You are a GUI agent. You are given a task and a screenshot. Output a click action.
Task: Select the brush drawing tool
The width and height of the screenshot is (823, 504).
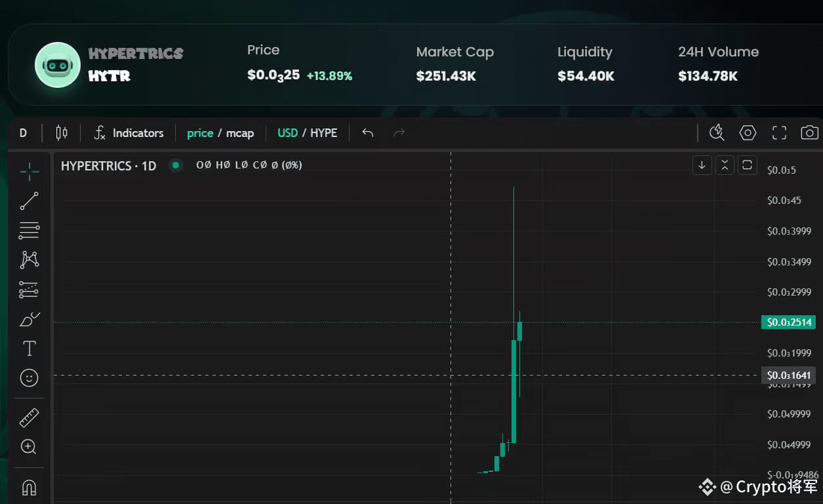point(29,319)
